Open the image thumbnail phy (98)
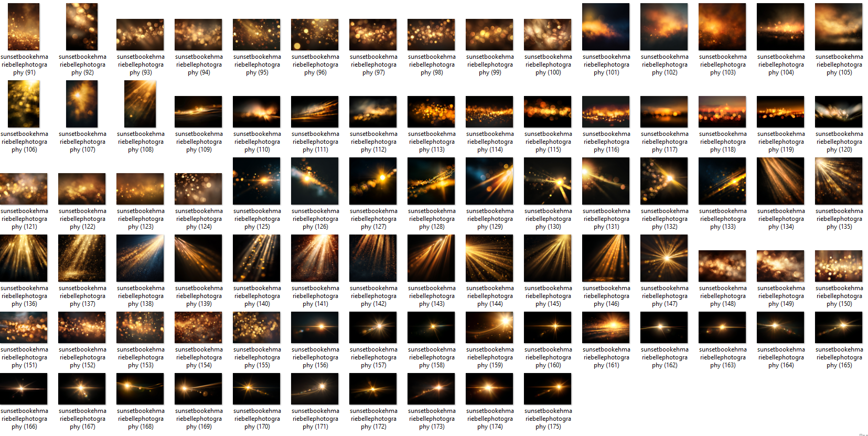868x436 pixels. [x=431, y=35]
